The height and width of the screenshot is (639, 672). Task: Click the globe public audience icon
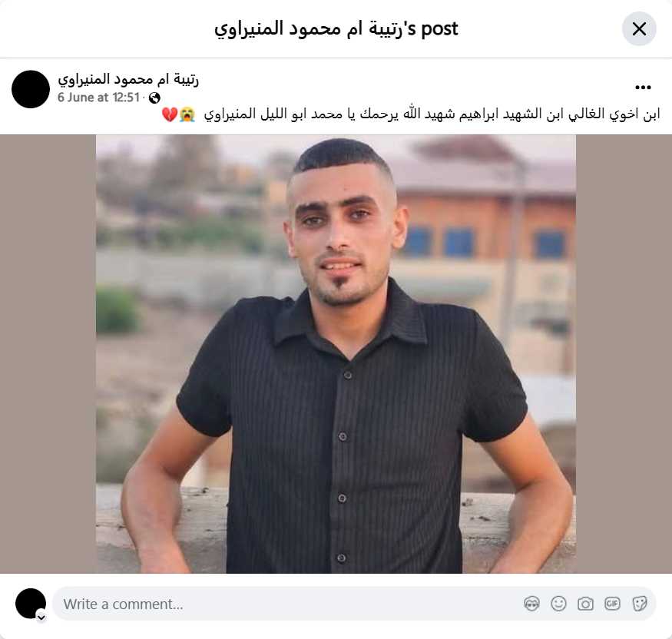coord(154,98)
